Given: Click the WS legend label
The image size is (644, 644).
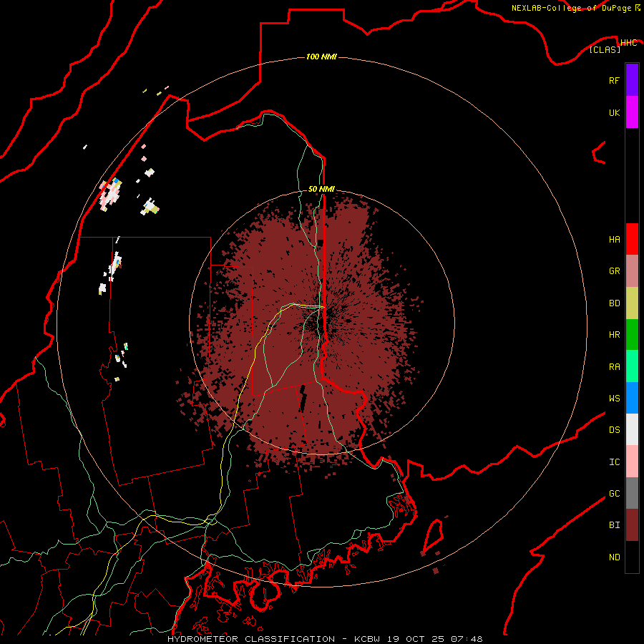Looking at the screenshot, I should click(x=614, y=398).
